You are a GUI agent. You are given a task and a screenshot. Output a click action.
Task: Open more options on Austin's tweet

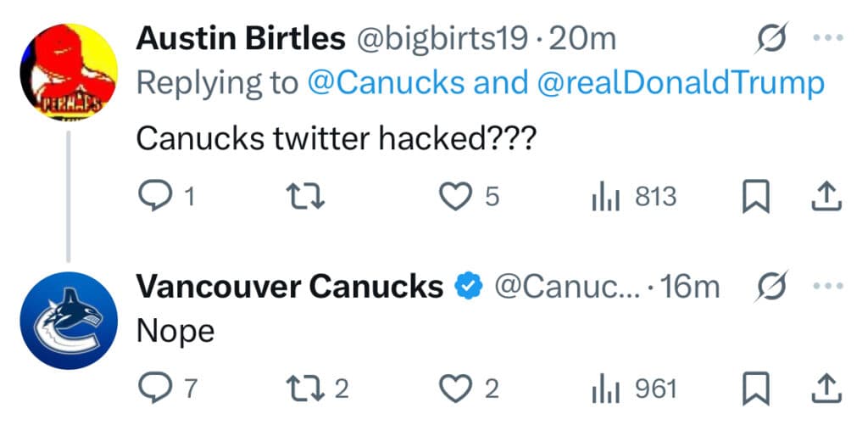(828, 38)
